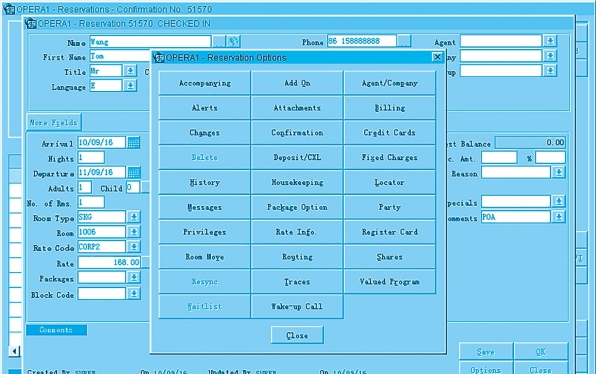Click the Name input field

151,41
